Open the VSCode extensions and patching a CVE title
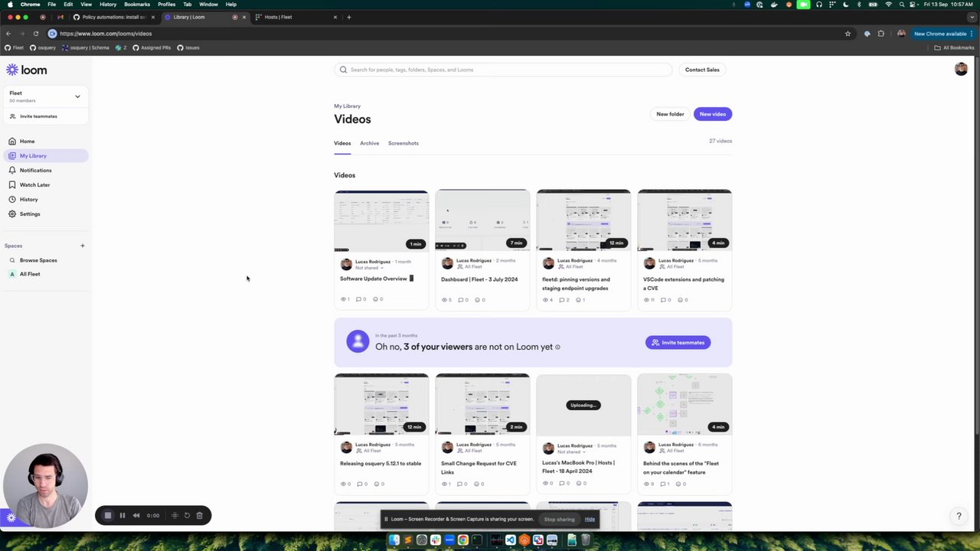 683,284
